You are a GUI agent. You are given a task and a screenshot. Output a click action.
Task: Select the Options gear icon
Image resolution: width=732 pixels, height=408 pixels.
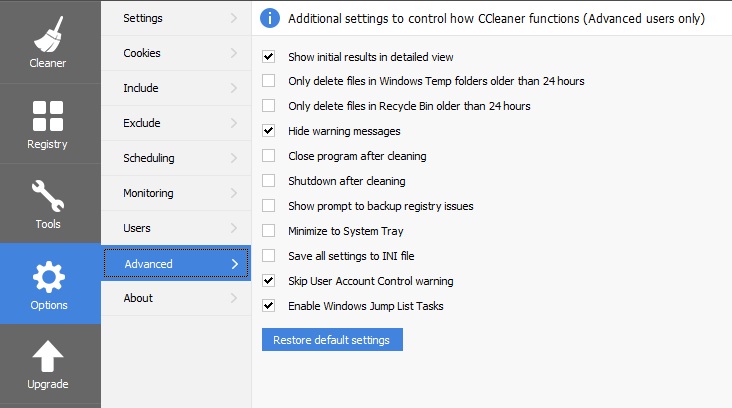(x=48, y=276)
